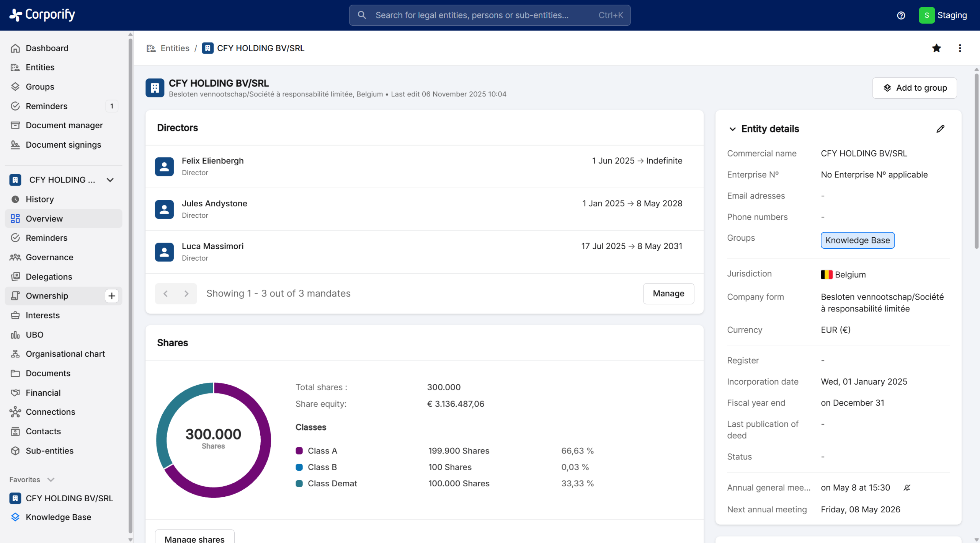
Task: Open Organisational chart in the sidebar
Action: [x=65, y=354]
